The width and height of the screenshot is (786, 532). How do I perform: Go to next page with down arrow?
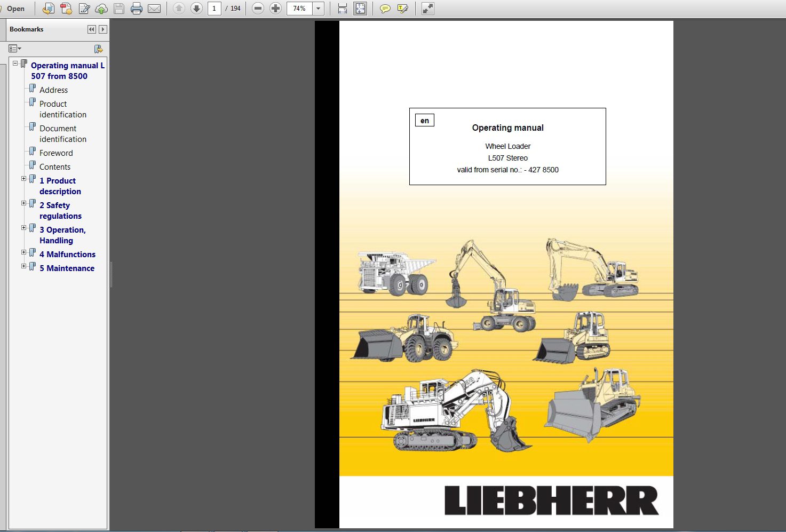197,9
